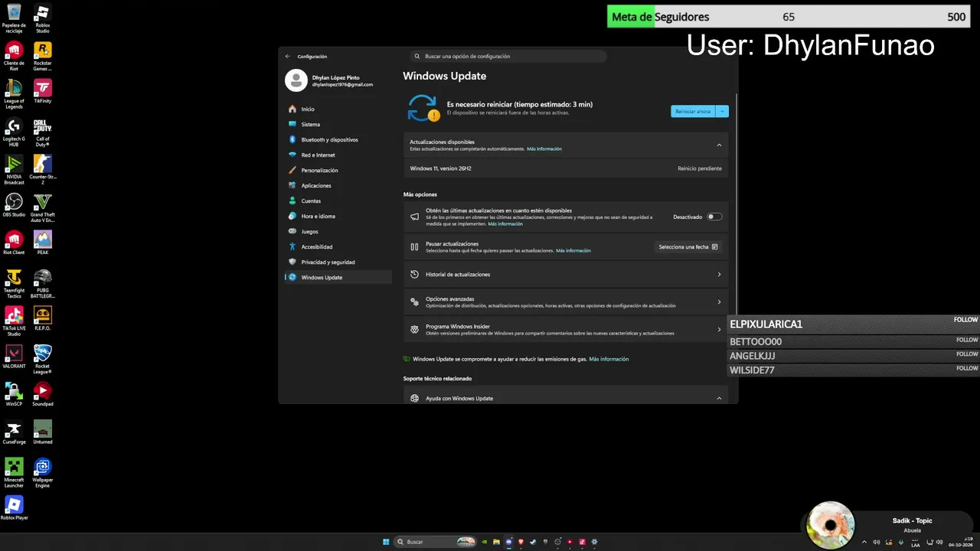Viewport: 980px width, 551px height.
Task: Click the Windows Start button
Action: 386,542
